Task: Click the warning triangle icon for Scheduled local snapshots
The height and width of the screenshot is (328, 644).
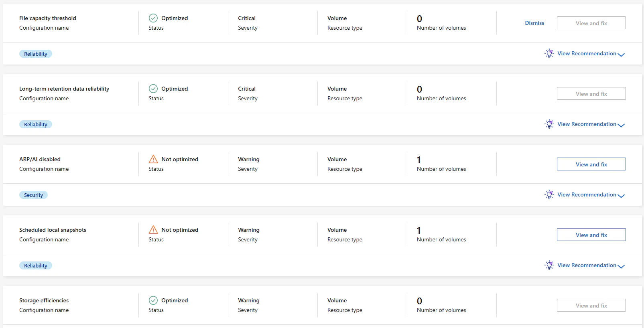Action: coord(153,230)
